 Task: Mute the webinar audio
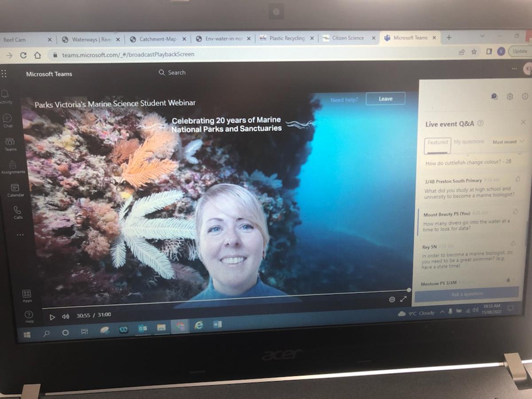(x=66, y=317)
